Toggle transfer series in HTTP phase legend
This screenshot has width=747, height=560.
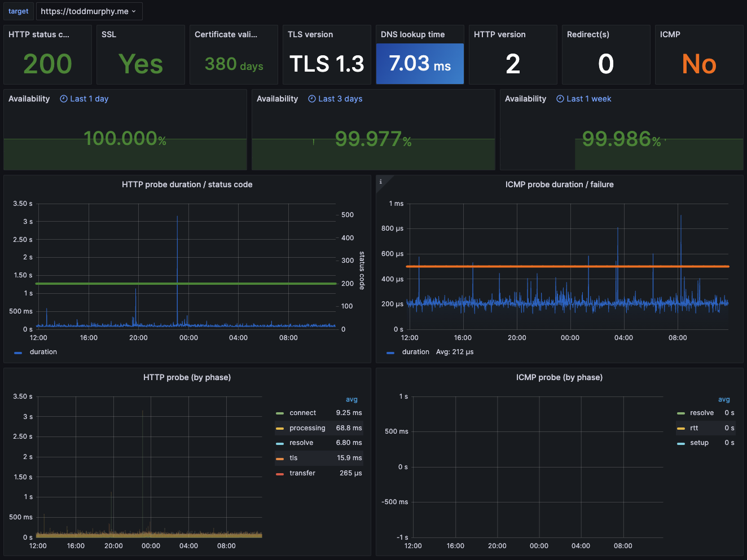tap(302, 473)
